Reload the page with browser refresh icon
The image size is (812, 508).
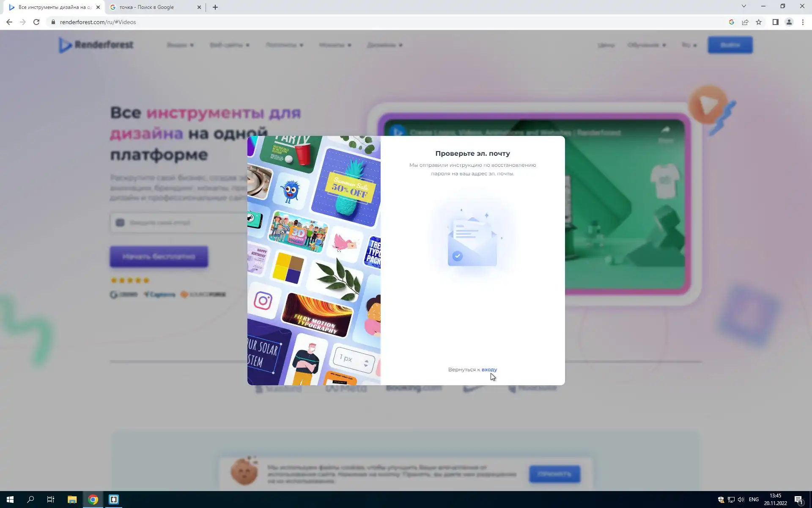coord(36,22)
